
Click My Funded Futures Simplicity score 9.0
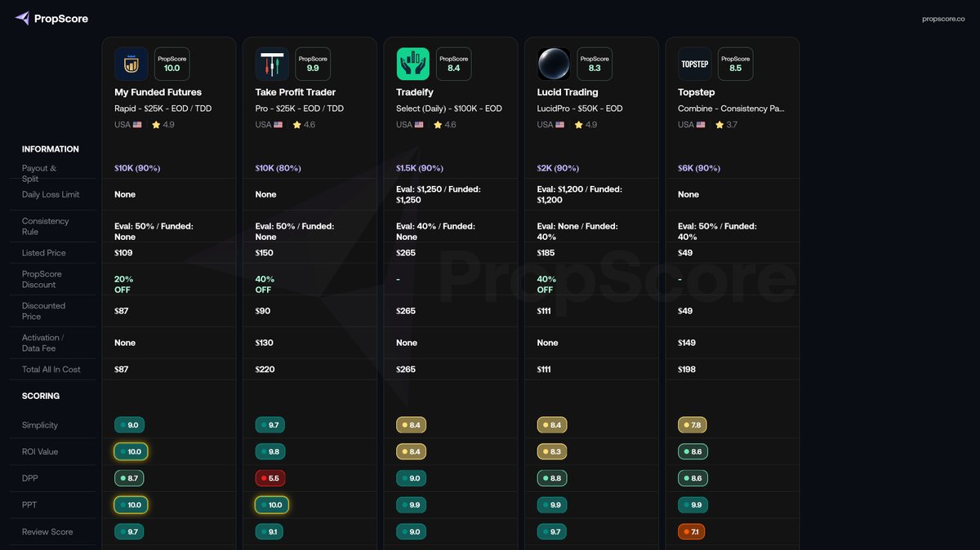pyautogui.click(x=130, y=425)
